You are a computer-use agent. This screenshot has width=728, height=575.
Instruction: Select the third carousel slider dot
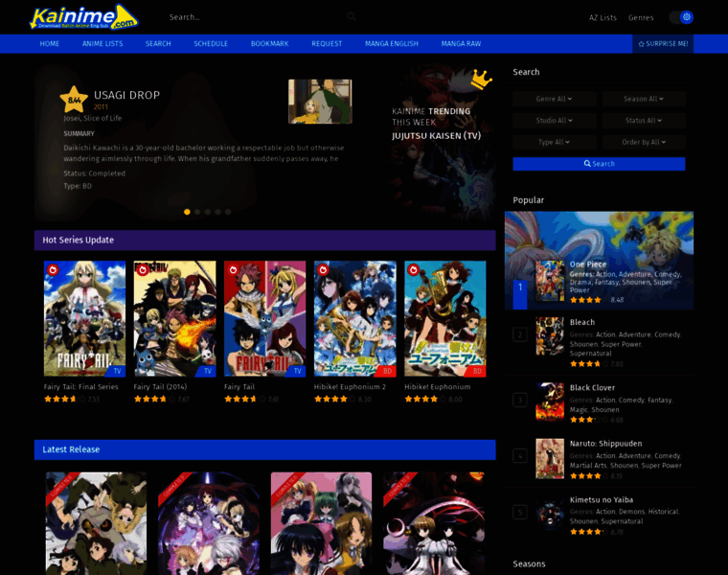coord(208,212)
